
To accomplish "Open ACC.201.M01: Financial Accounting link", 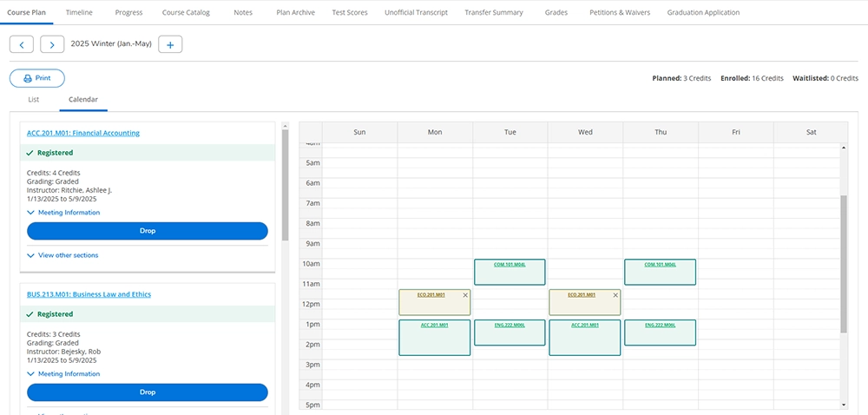I will point(83,133).
